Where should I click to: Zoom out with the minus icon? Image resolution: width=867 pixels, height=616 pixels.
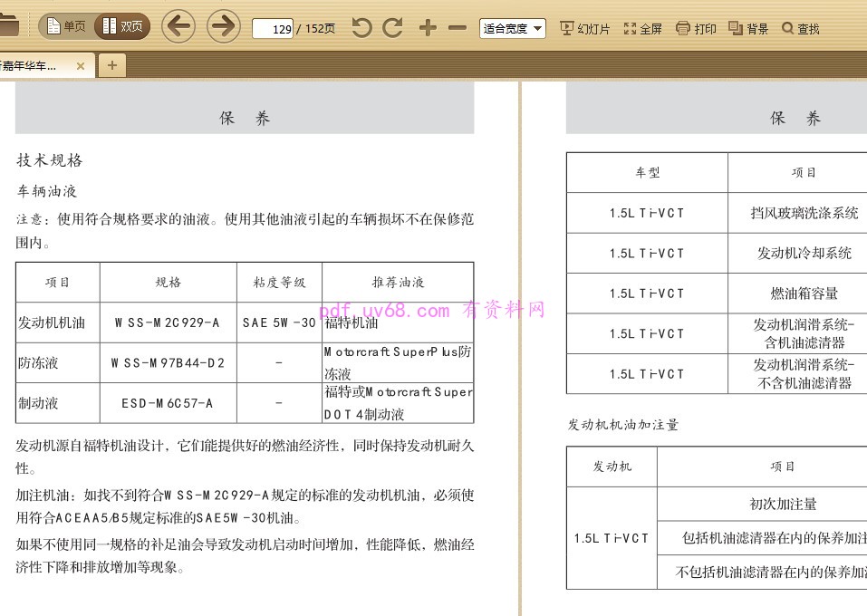458,28
